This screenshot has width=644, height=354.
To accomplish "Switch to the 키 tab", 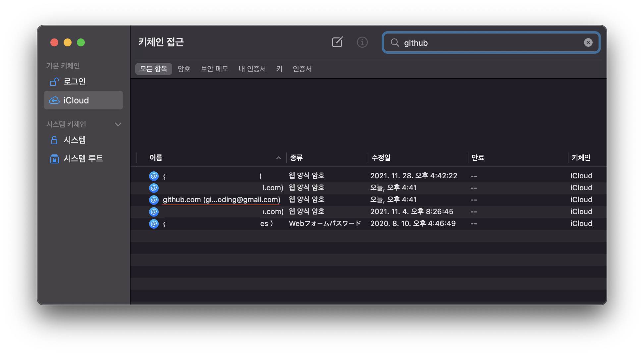I will [279, 69].
